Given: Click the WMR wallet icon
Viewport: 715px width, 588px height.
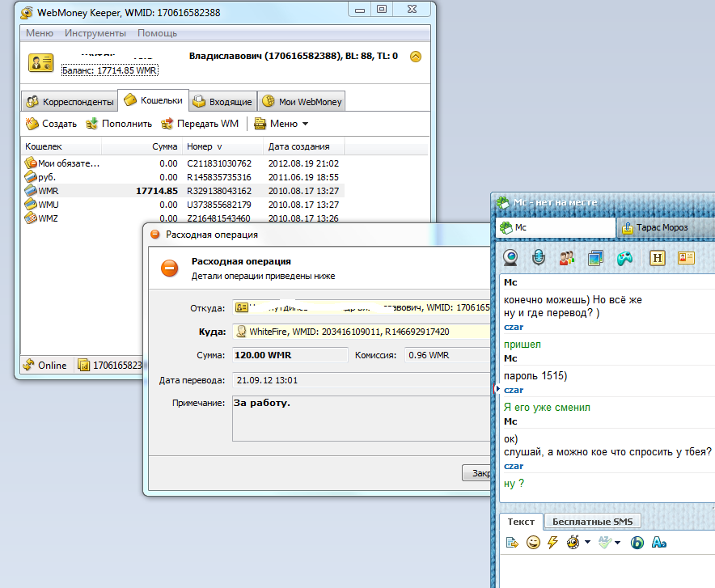Looking at the screenshot, I should [31, 190].
